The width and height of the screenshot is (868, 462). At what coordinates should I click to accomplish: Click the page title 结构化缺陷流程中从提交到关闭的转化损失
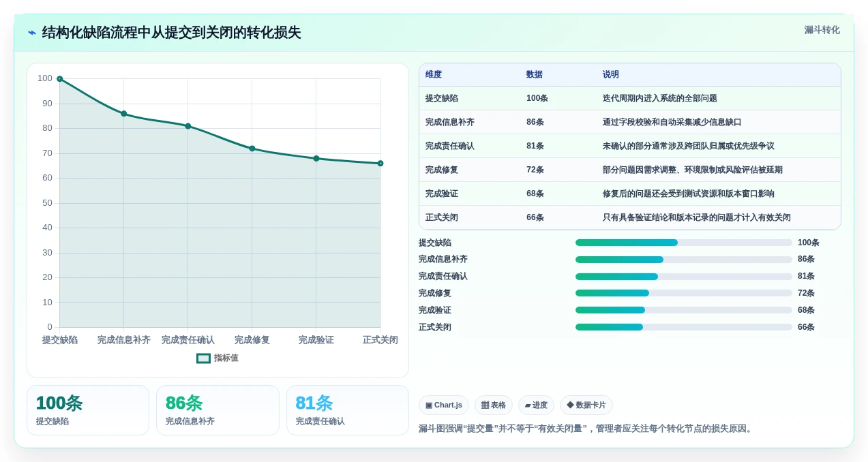click(171, 33)
